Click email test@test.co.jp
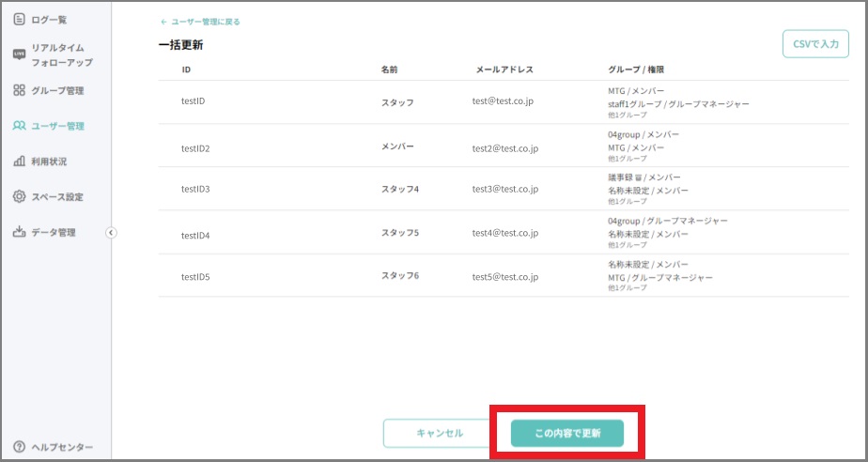This screenshot has height=462, width=868. pyautogui.click(x=503, y=101)
